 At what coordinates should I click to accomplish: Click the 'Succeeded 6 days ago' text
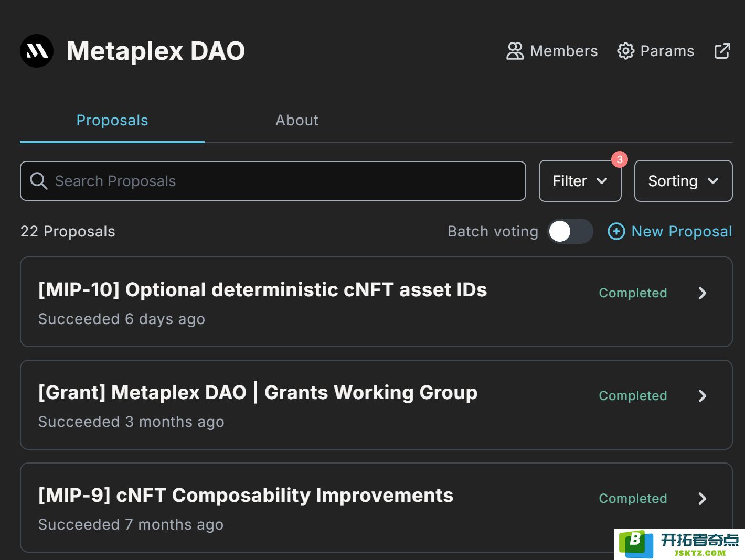122,319
